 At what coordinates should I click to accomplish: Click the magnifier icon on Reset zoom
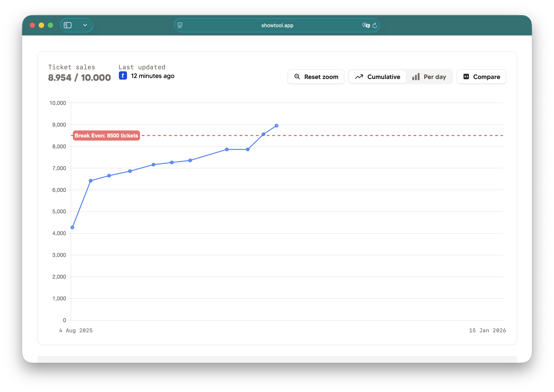point(297,77)
